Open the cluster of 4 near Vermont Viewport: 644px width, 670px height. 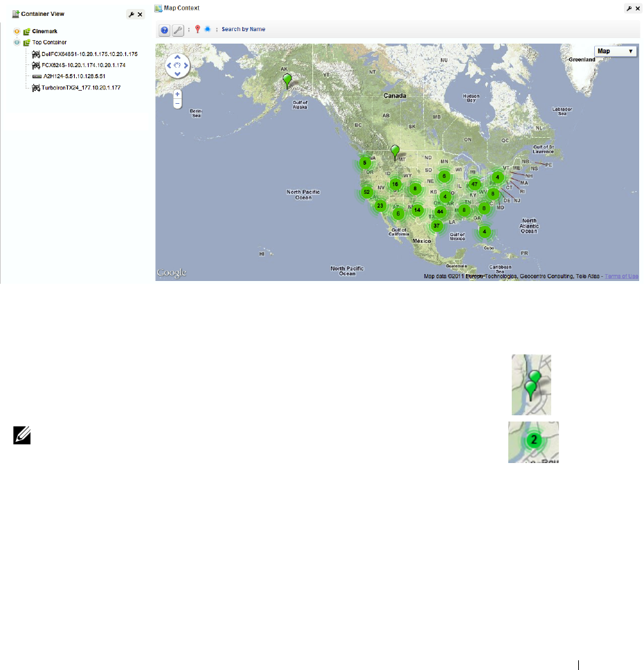[497, 177]
